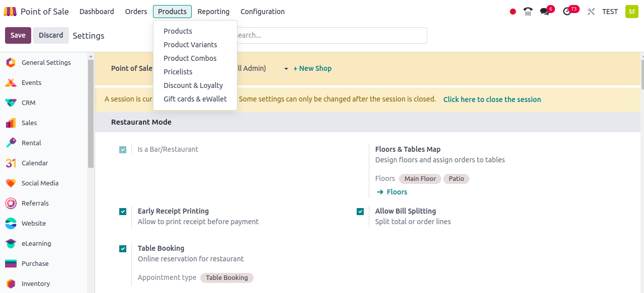This screenshot has height=293, width=644.
Task: Follow the Floors arrow link
Action: [392, 192]
